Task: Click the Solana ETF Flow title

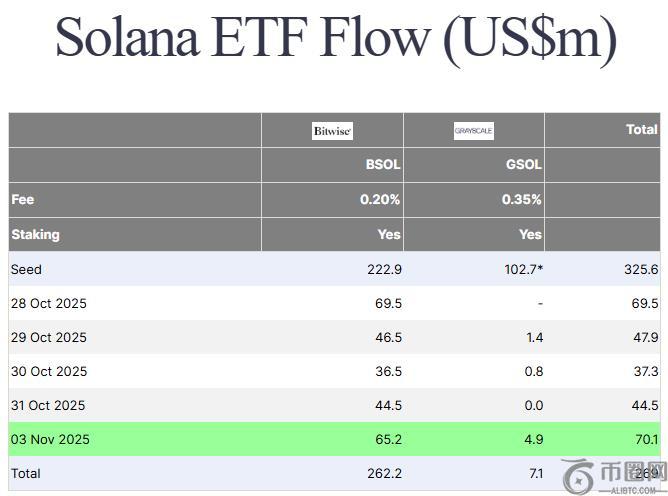Action: (x=335, y=38)
